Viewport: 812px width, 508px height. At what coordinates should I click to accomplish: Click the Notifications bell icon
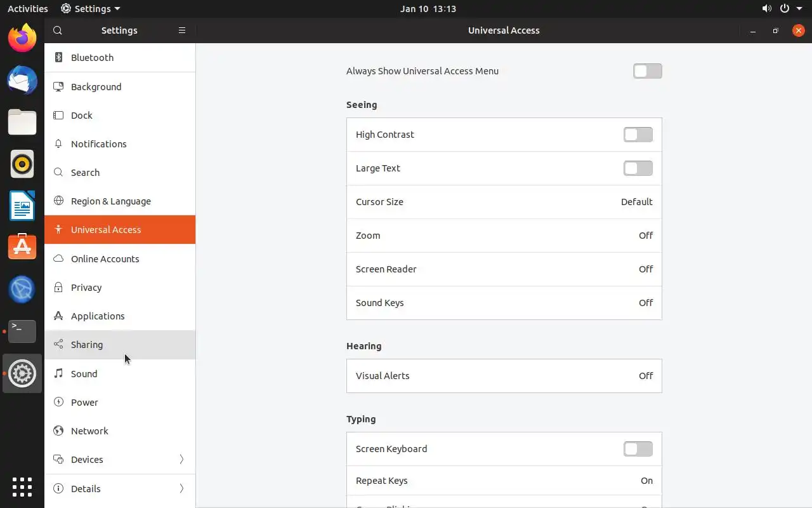point(58,144)
